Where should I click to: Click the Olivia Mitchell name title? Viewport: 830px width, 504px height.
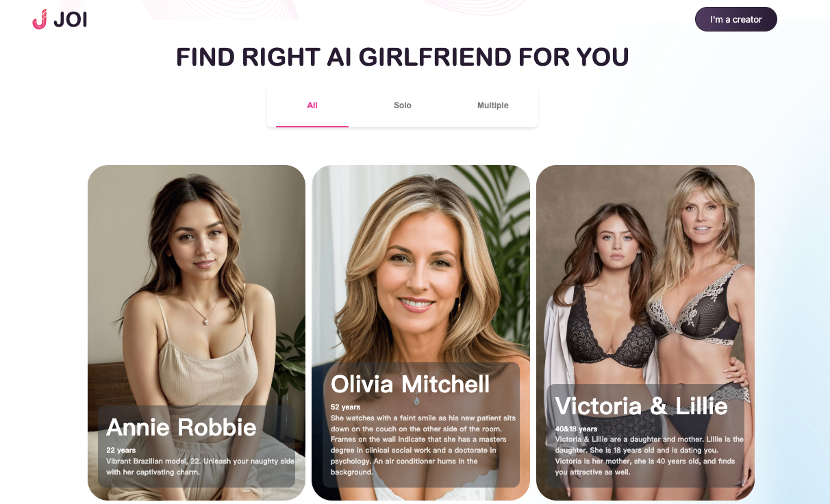pyautogui.click(x=410, y=384)
